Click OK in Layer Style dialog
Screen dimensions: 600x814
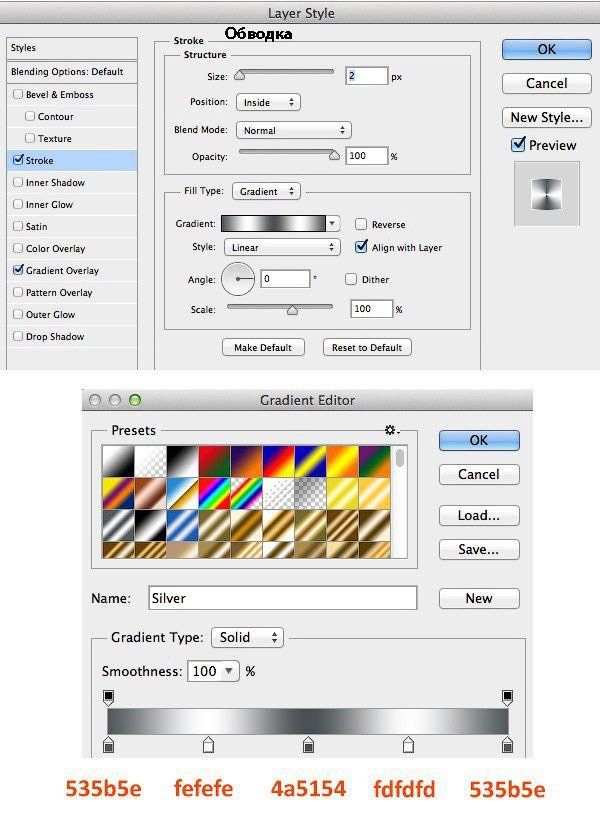click(x=547, y=50)
